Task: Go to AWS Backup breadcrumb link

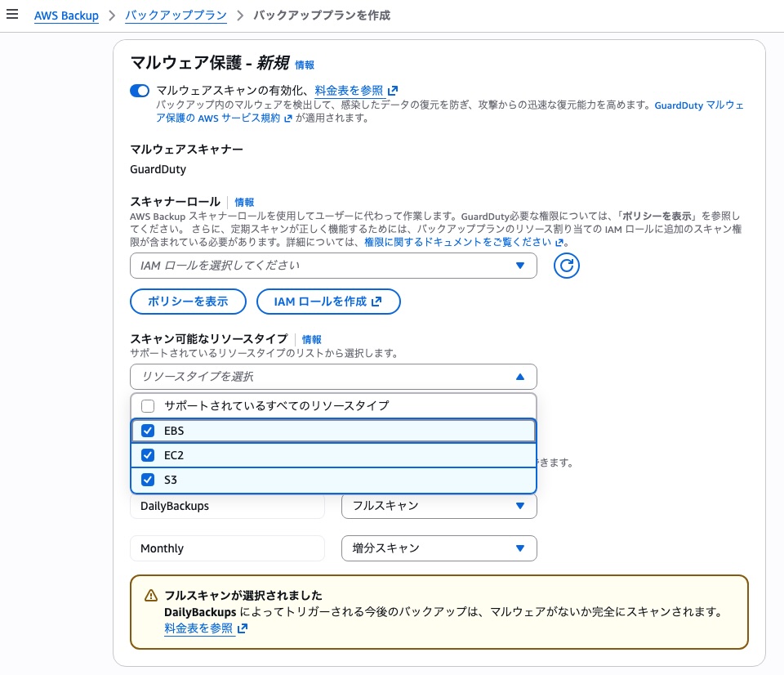Action: [66, 16]
